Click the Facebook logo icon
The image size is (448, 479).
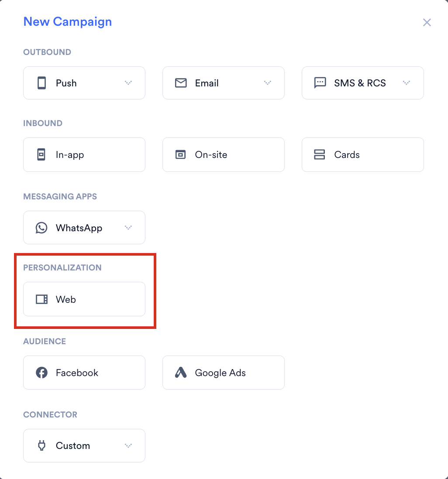[41, 373]
